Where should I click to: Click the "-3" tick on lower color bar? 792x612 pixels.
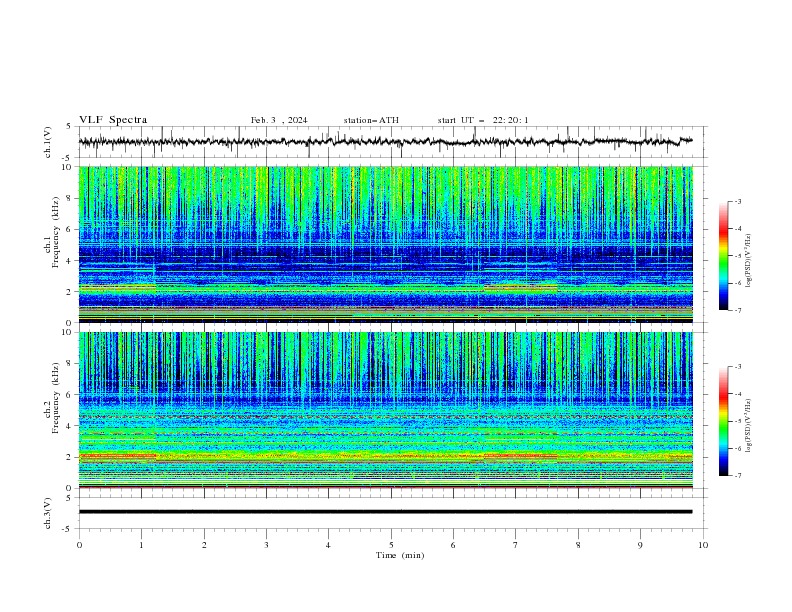737,367
